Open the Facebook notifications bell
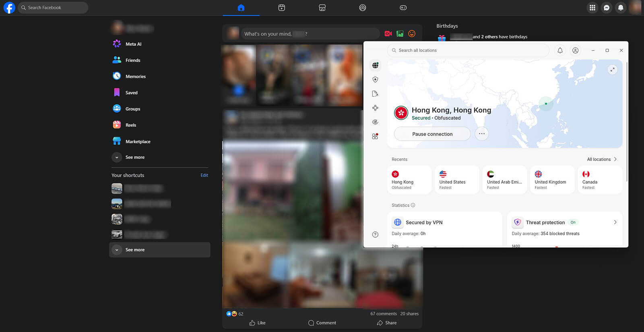This screenshot has height=332, width=644. coord(621,8)
